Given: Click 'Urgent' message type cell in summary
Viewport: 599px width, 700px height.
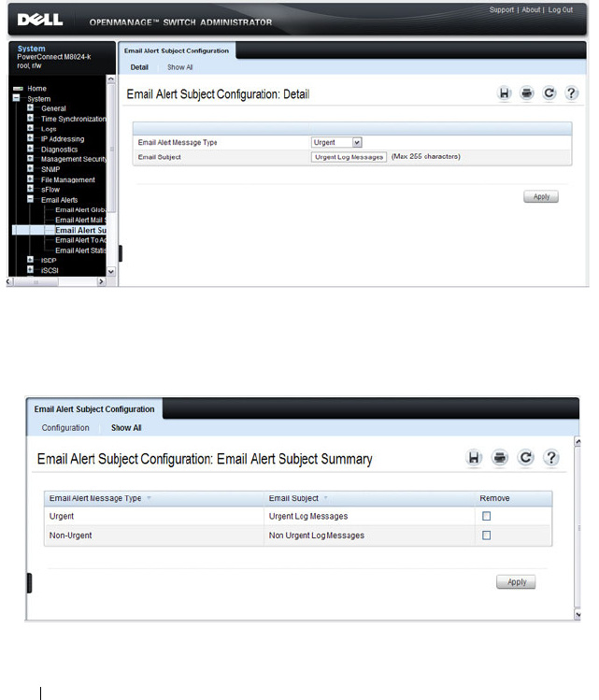Looking at the screenshot, I should point(61,516).
